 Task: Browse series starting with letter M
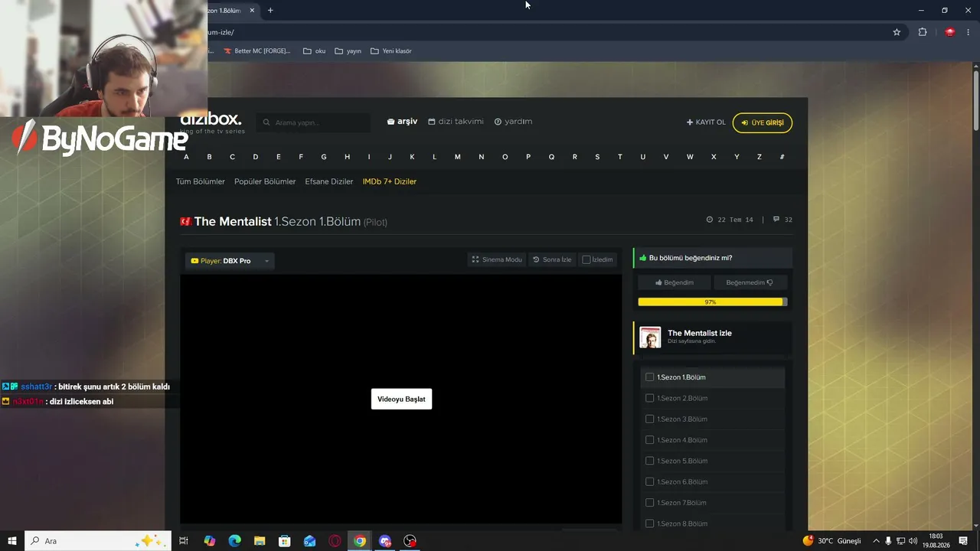pos(458,157)
